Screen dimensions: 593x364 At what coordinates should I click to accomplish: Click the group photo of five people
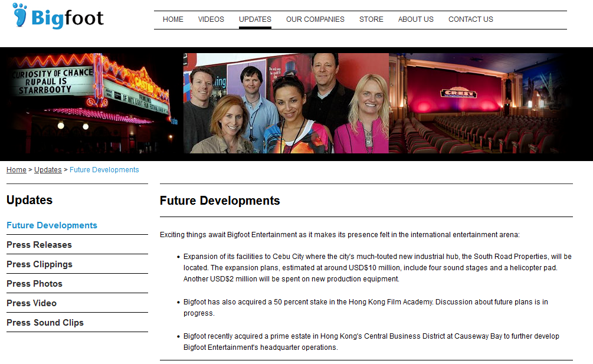click(x=286, y=103)
